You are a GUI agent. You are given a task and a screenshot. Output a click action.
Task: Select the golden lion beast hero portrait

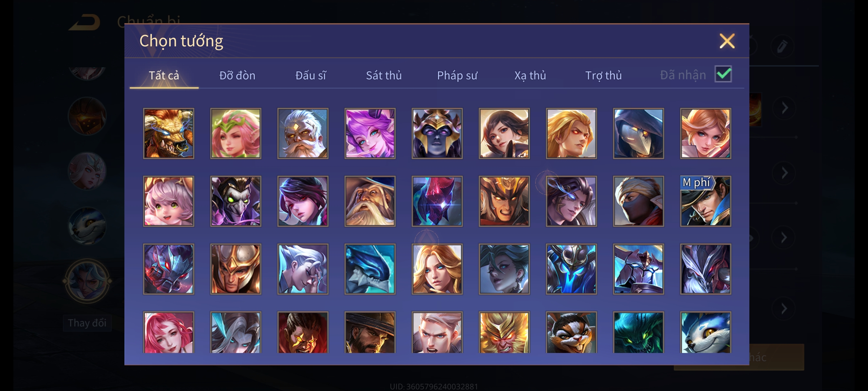point(169,133)
